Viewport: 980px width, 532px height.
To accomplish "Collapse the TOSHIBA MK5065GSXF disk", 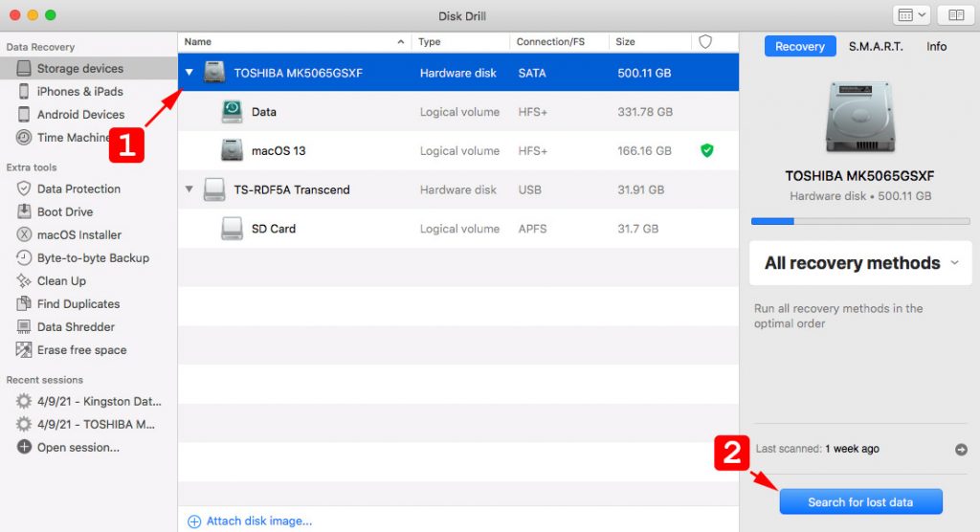I will click(x=189, y=73).
